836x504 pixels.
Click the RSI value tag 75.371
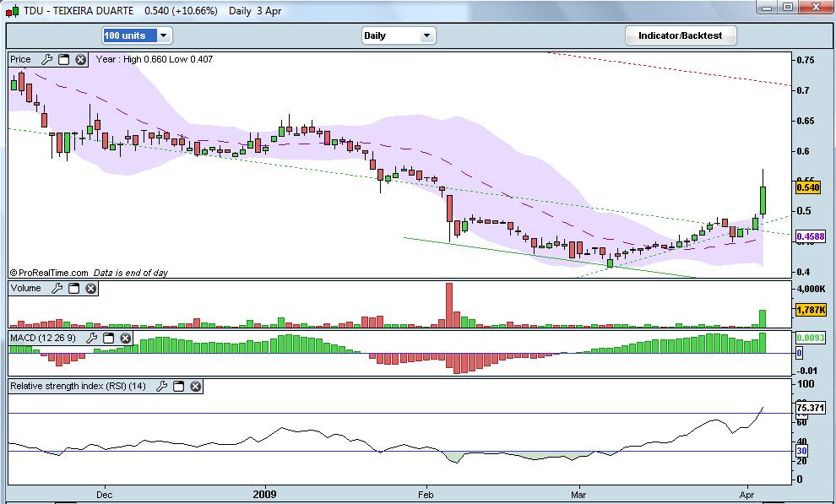[811, 408]
